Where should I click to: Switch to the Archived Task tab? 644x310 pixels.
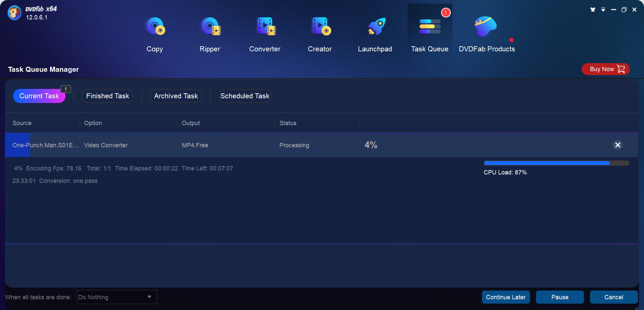click(176, 96)
